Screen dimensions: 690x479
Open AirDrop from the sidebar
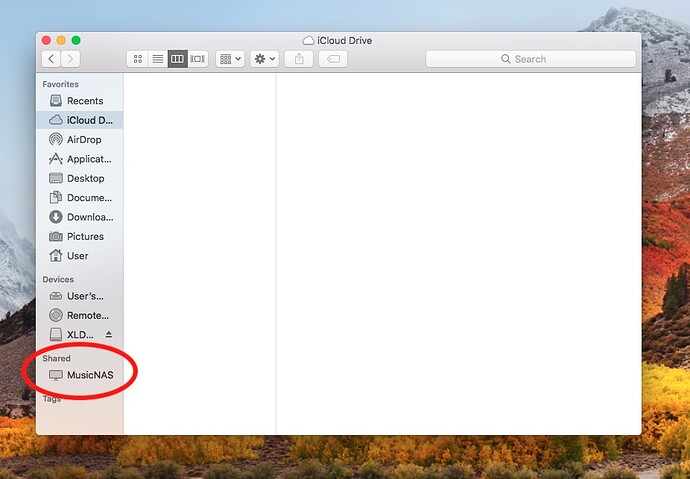[x=80, y=139]
